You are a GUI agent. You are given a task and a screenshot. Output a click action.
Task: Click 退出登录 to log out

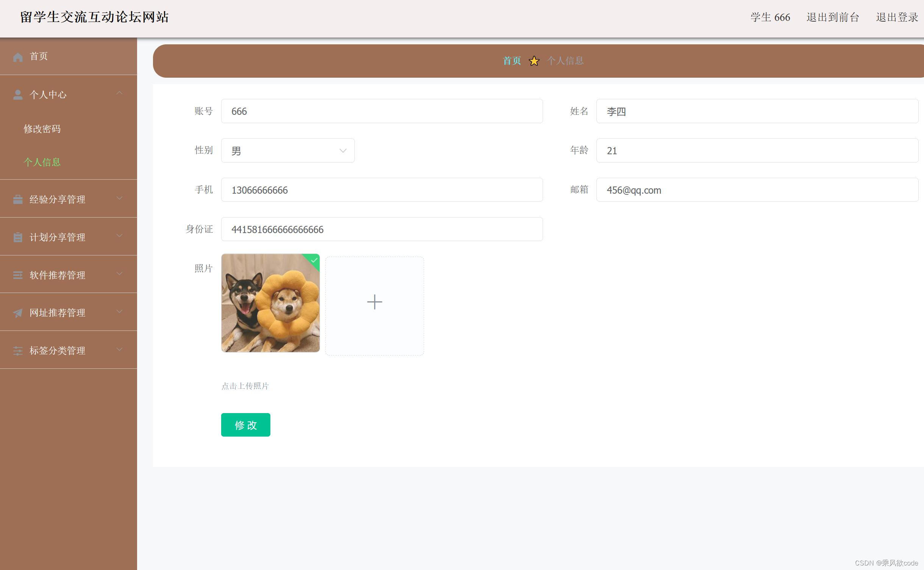(896, 17)
